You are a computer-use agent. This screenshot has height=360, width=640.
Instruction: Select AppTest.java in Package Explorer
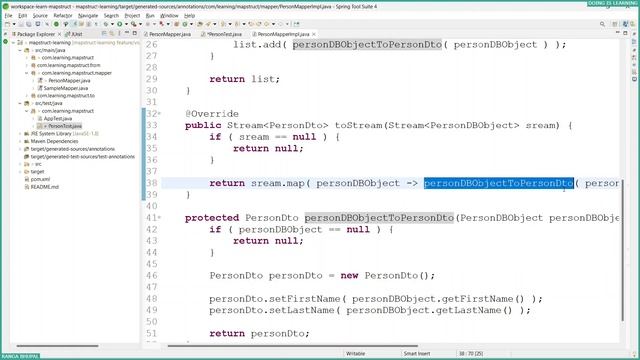tap(58, 118)
